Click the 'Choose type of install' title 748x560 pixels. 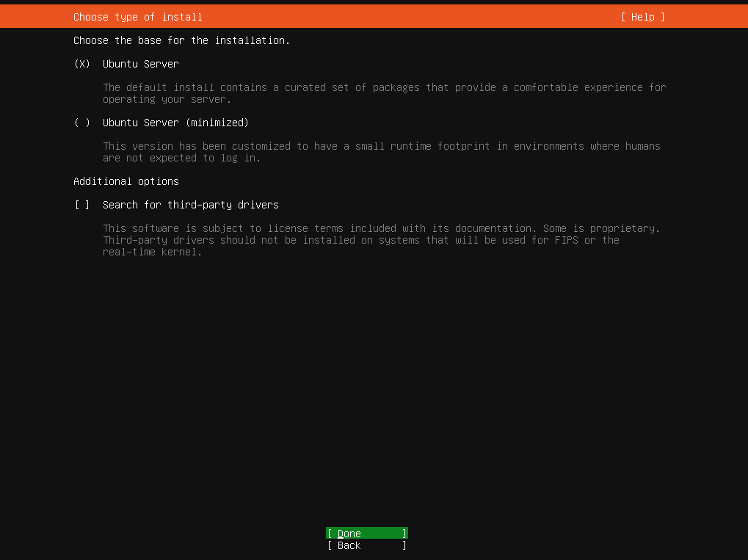coord(138,17)
